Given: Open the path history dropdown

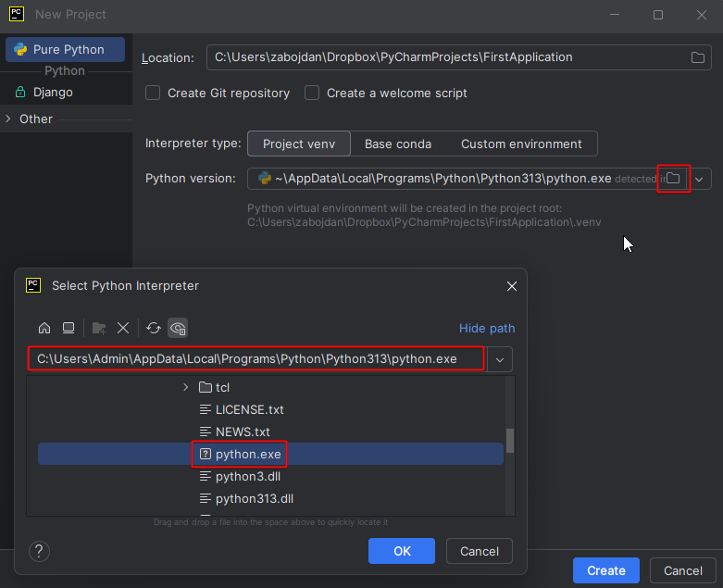Looking at the screenshot, I should [500, 359].
